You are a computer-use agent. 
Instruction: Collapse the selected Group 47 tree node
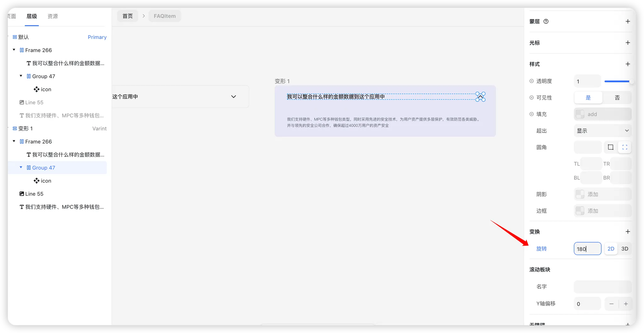tap(21, 167)
